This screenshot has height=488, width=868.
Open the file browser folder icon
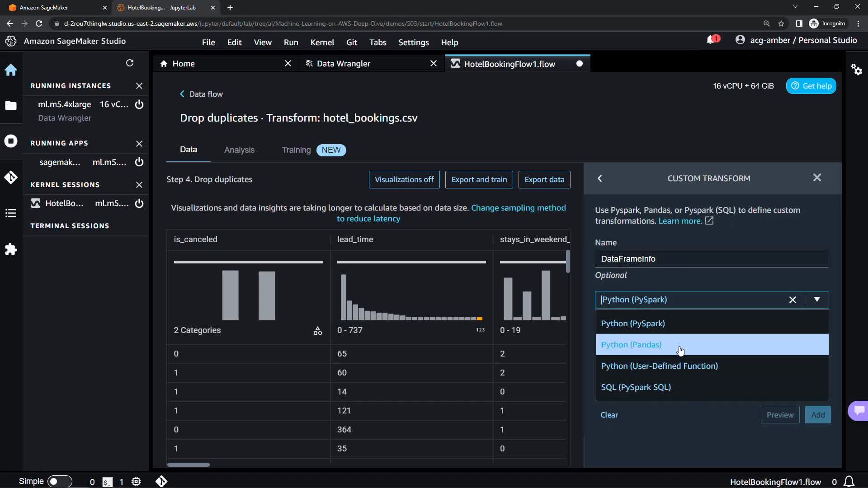(11, 106)
